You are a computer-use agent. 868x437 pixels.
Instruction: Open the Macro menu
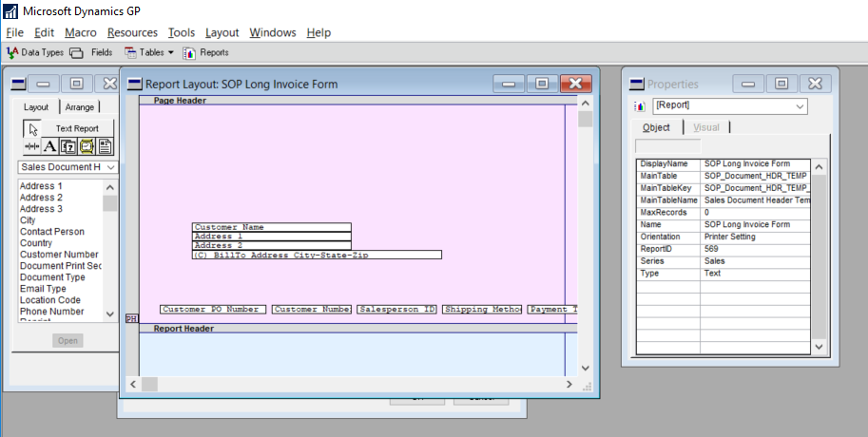point(81,32)
